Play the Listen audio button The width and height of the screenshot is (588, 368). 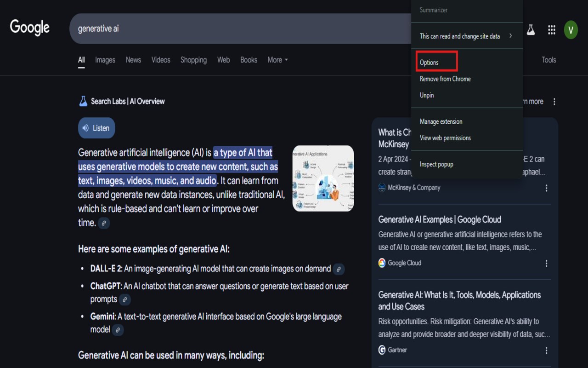pos(96,128)
